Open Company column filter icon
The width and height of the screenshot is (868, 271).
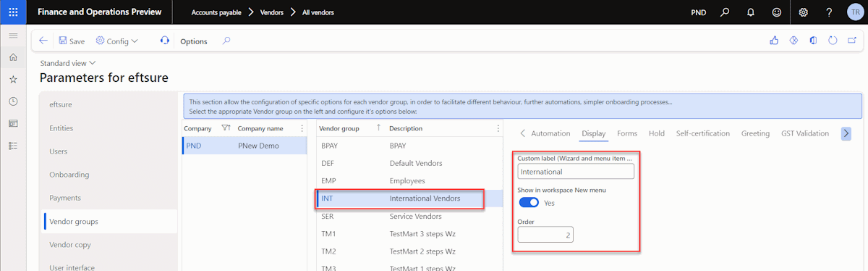point(226,128)
